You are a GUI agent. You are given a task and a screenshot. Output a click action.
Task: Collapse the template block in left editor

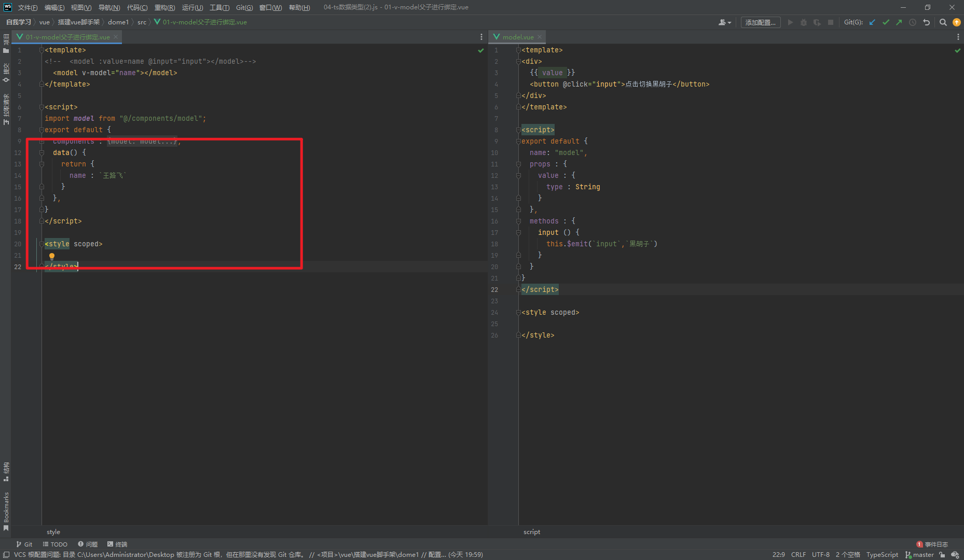point(42,50)
